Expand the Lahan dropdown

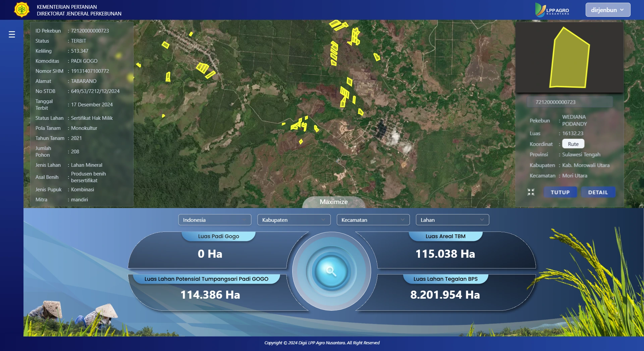click(452, 220)
